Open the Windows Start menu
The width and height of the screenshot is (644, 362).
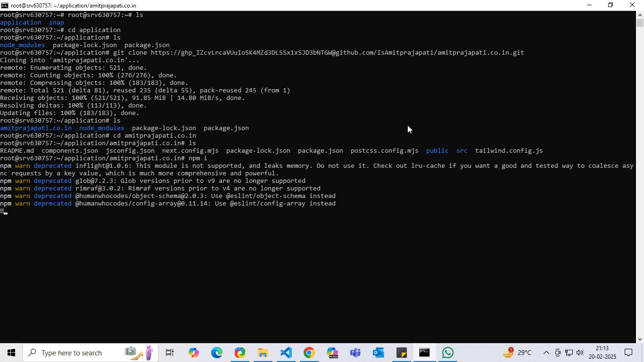11,352
